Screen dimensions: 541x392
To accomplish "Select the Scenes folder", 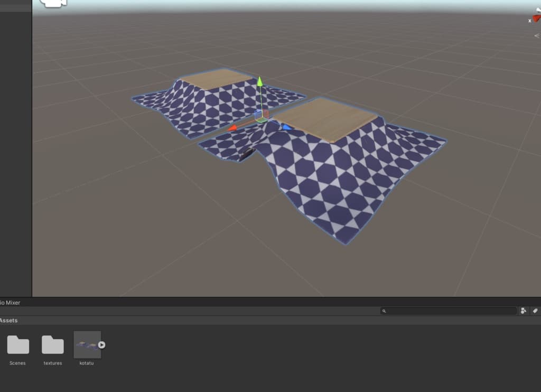I will [x=18, y=344].
